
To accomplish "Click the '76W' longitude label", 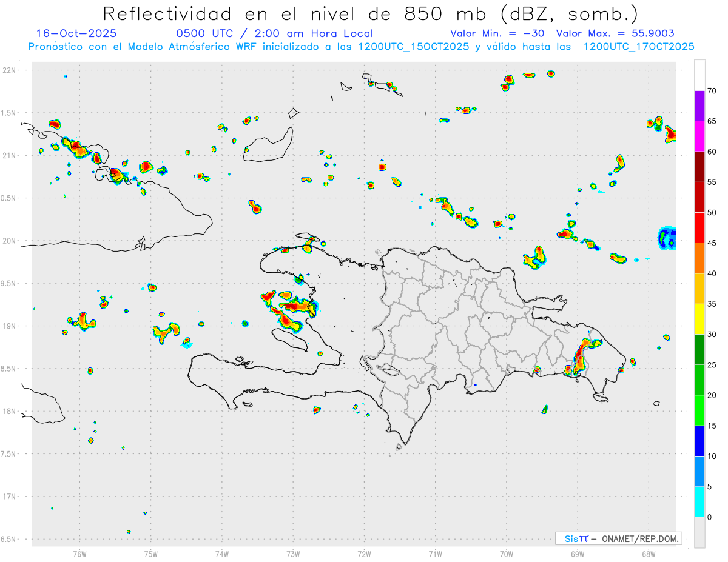I will (x=79, y=554).
